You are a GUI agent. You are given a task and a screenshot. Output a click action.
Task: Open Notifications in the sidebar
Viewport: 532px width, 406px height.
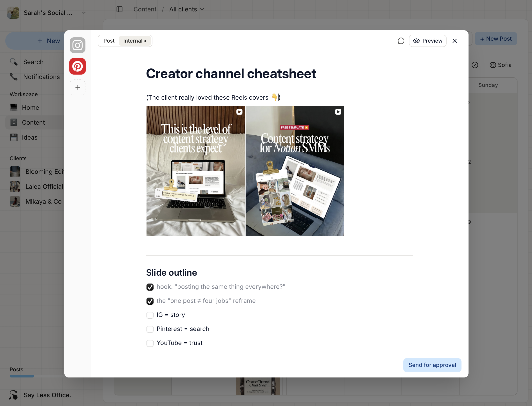35,77
